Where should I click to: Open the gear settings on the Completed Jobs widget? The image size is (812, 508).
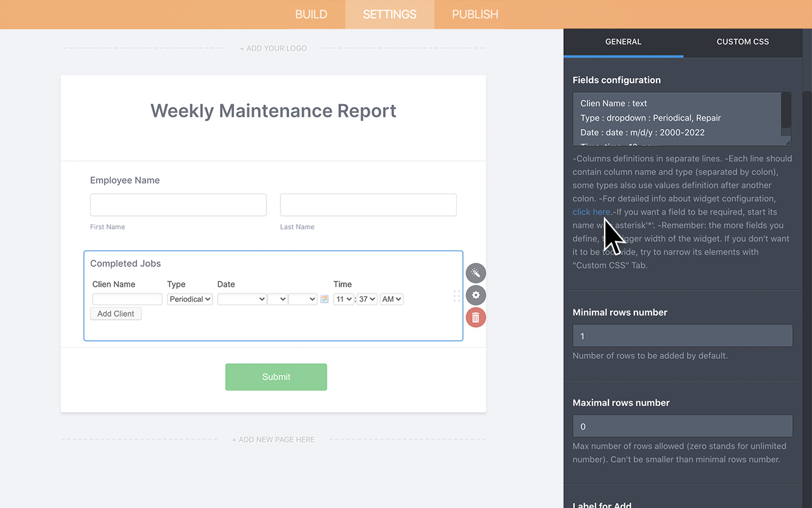(476, 295)
